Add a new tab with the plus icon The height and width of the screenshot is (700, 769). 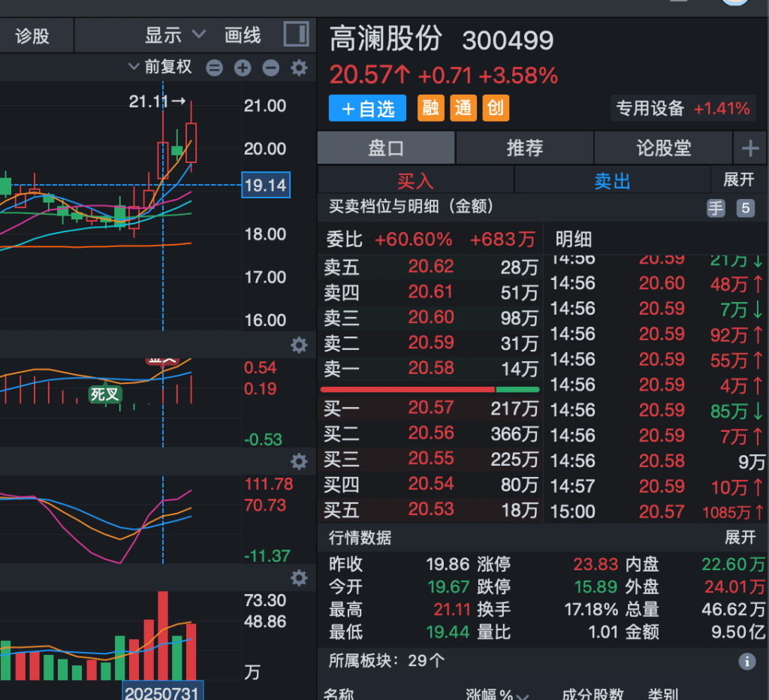tap(750, 148)
